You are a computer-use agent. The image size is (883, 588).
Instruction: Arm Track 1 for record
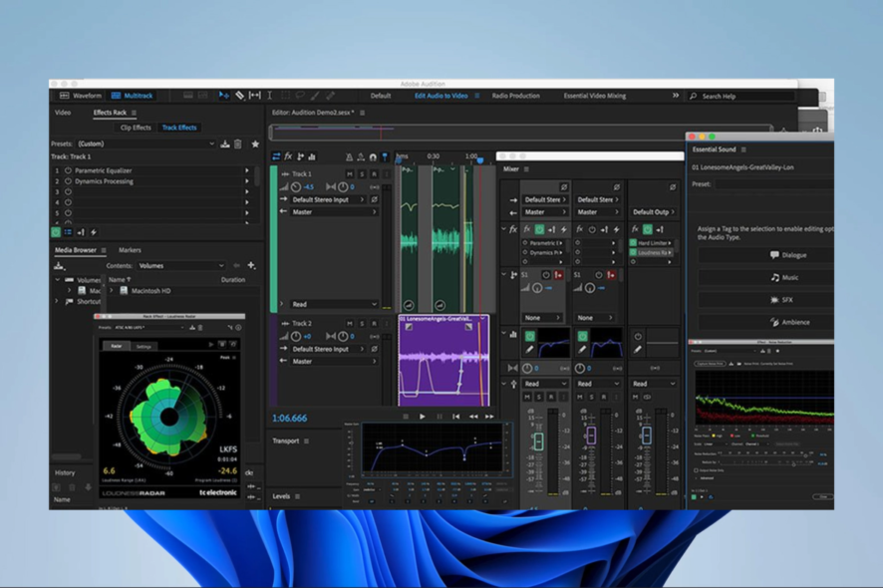click(x=374, y=174)
